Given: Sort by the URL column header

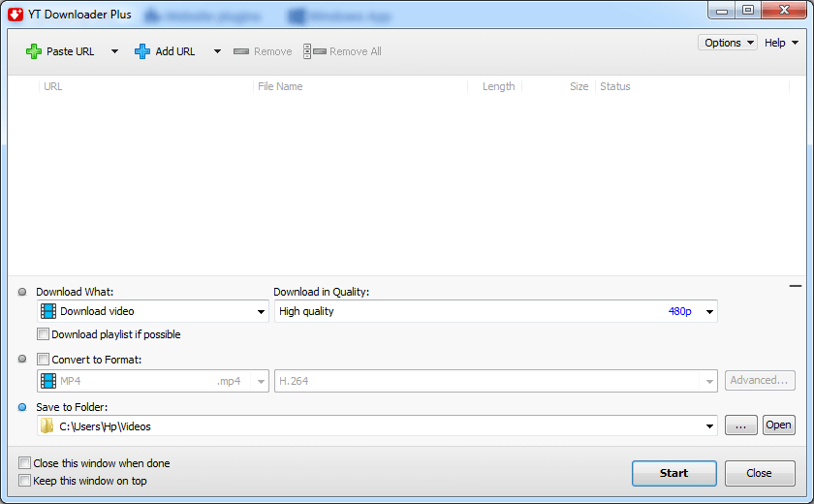Looking at the screenshot, I should click(53, 86).
